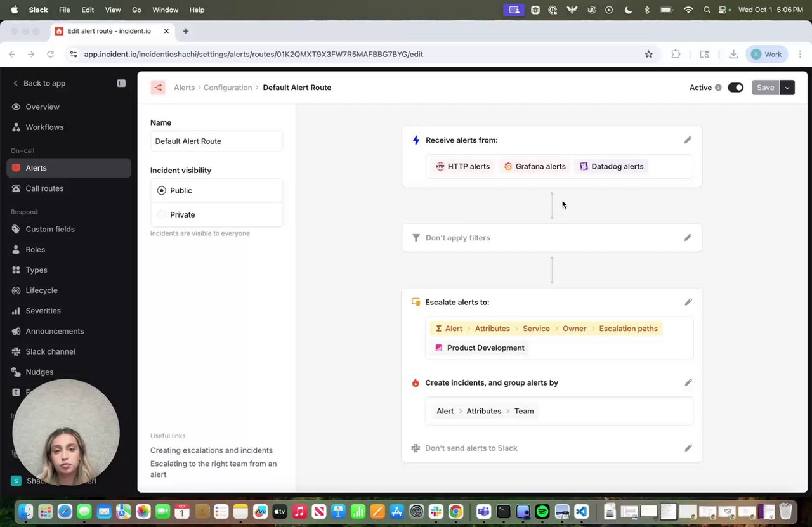Toggle the Active alert route switch

tap(735, 88)
